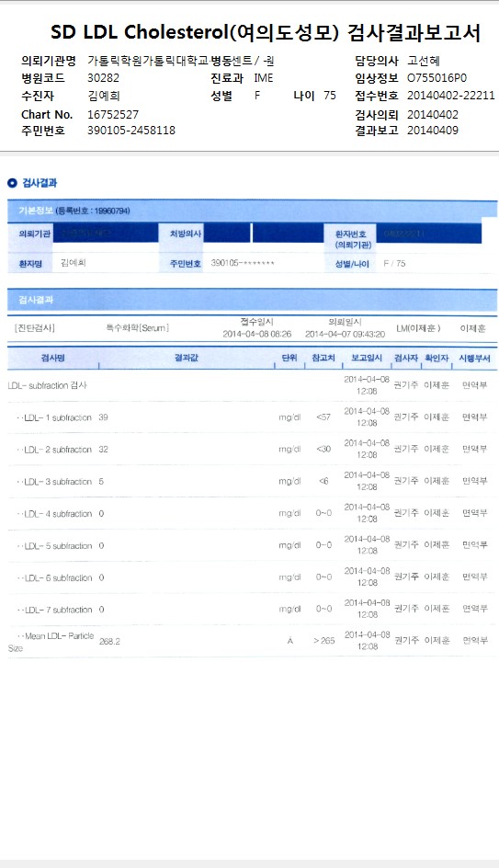Click the 268.2 particle size result value

109,642
